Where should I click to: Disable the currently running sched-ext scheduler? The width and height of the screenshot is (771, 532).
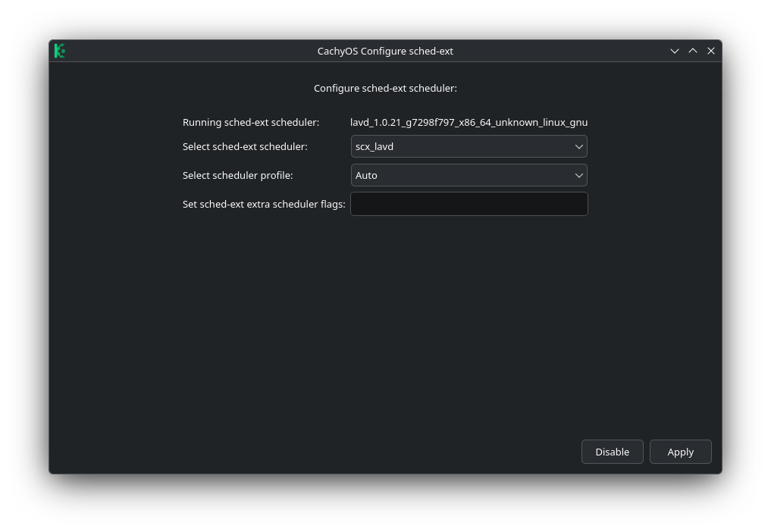click(x=612, y=452)
